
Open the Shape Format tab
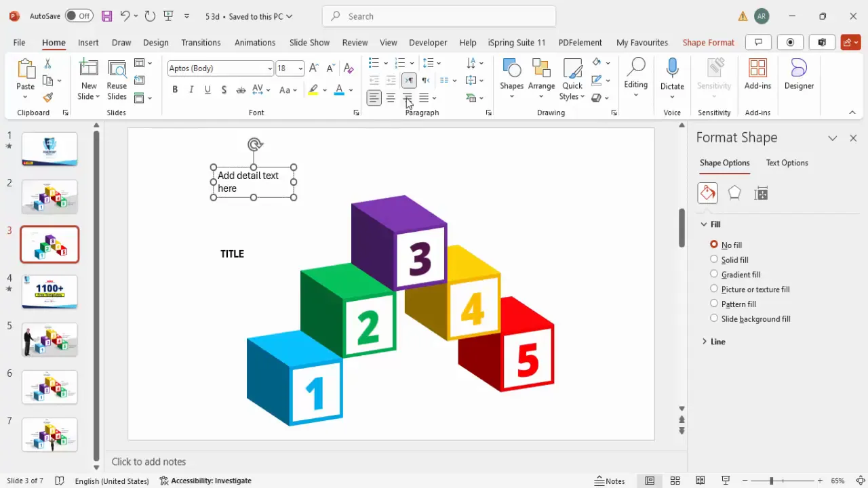tap(708, 42)
